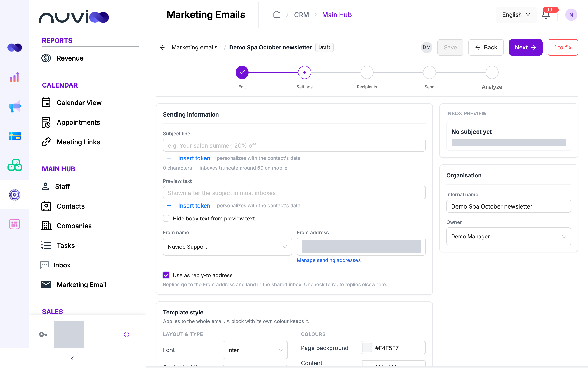The height and width of the screenshot is (368, 588).
Task: Uncheck Use as reply-to address
Action: point(166,275)
